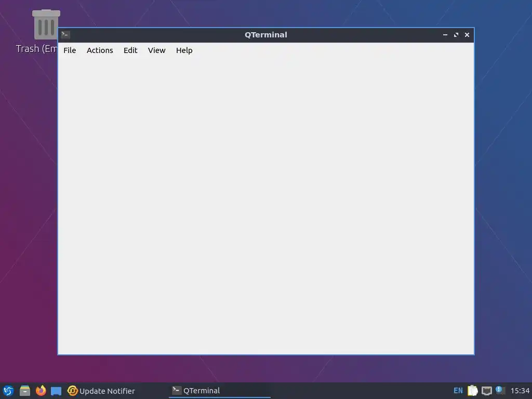Open the Lubuntu application menu

(x=8, y=391)
